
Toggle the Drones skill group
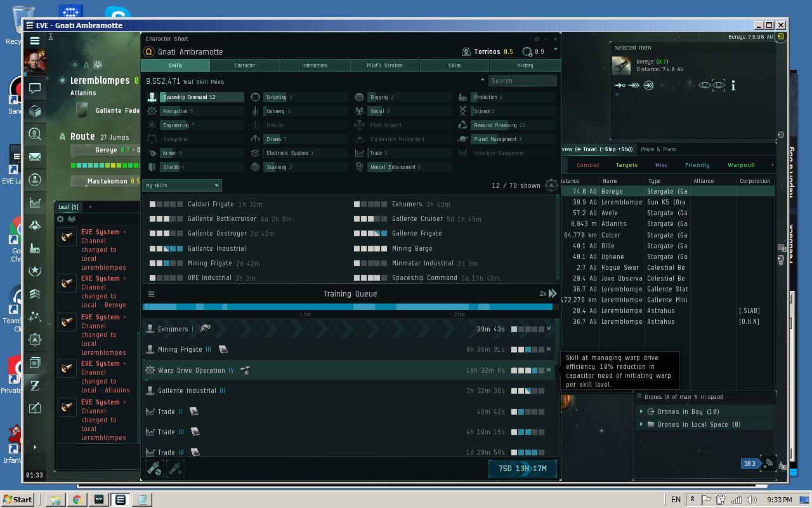[x=299, y=139]
